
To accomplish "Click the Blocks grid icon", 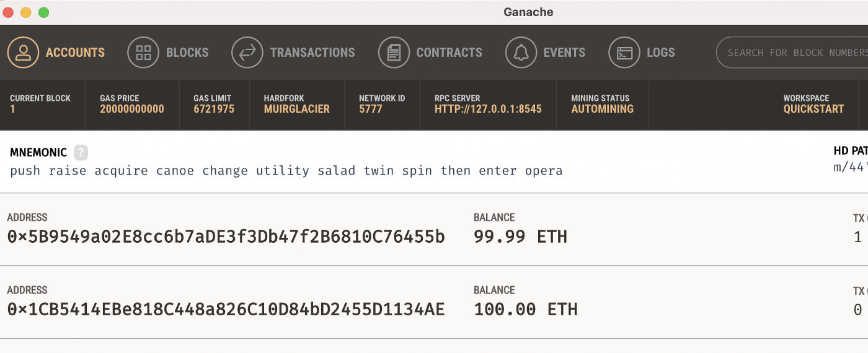I will [x=143, y=53].
